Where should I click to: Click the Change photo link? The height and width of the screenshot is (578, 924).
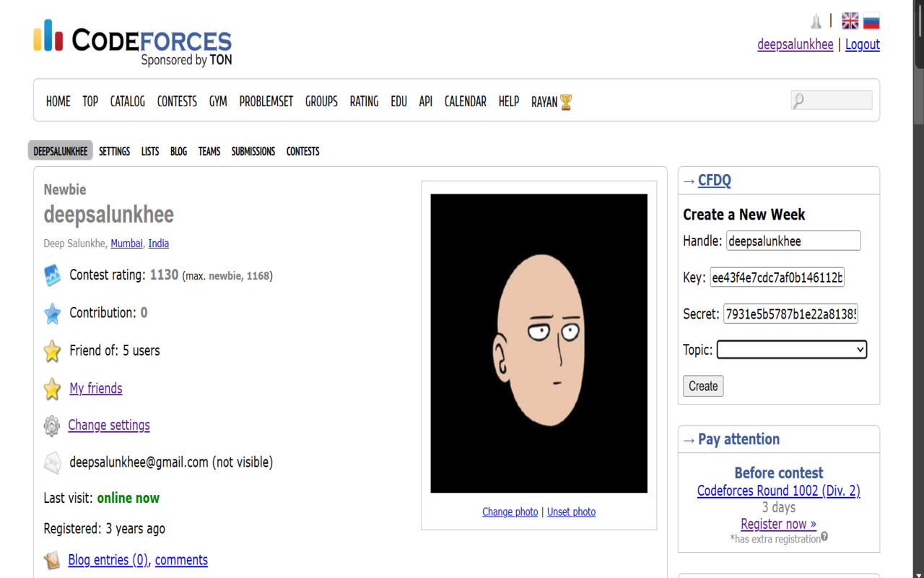(x=510, y=512)
